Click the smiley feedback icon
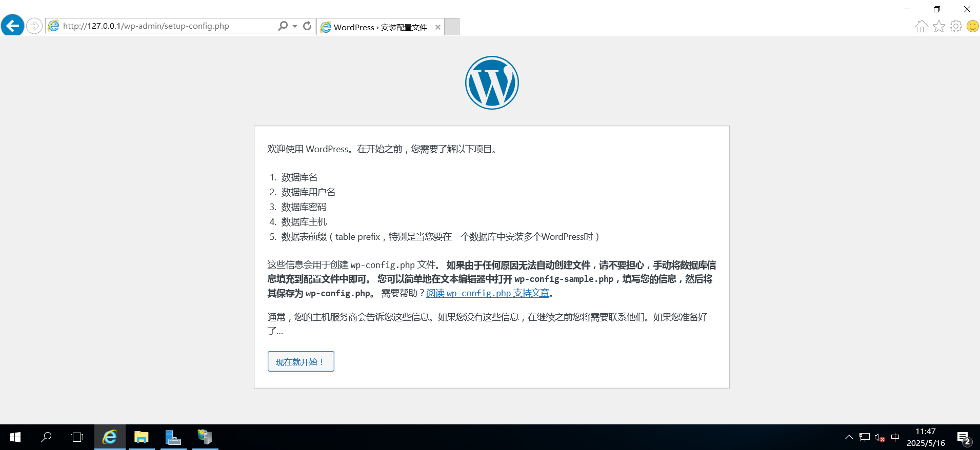Screen dimensions: 980x450 [x=972, y=26]
